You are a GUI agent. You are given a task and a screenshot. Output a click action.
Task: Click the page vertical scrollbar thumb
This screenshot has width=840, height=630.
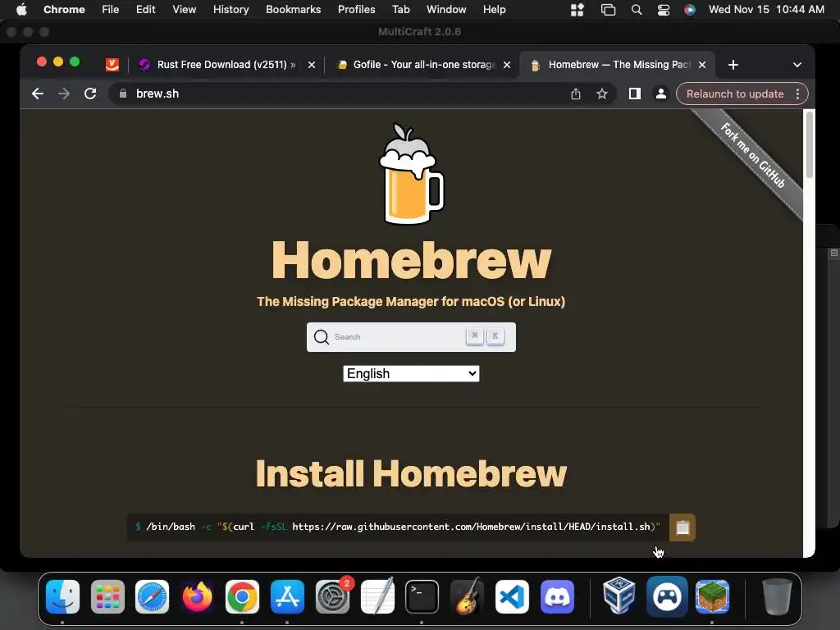(809, 144)
